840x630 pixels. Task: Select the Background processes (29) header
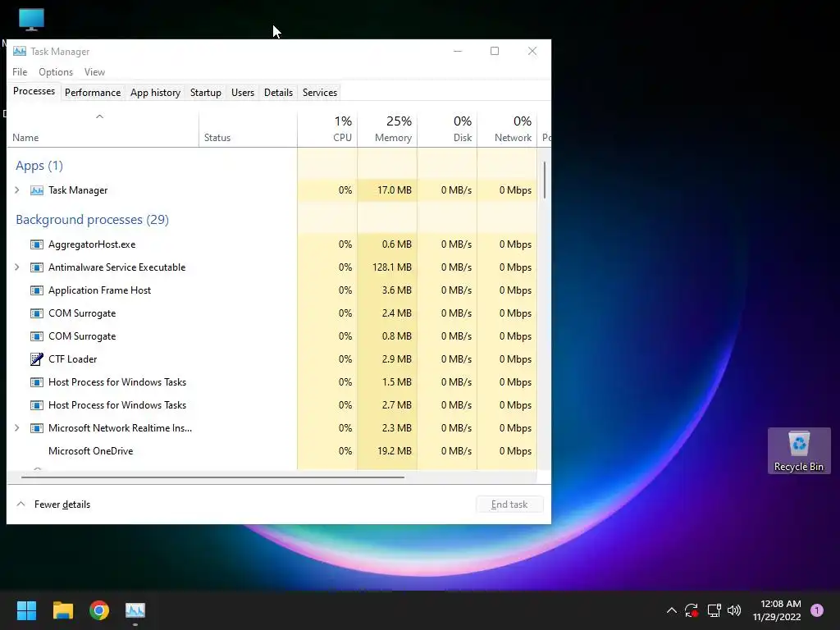pos(92,220)
